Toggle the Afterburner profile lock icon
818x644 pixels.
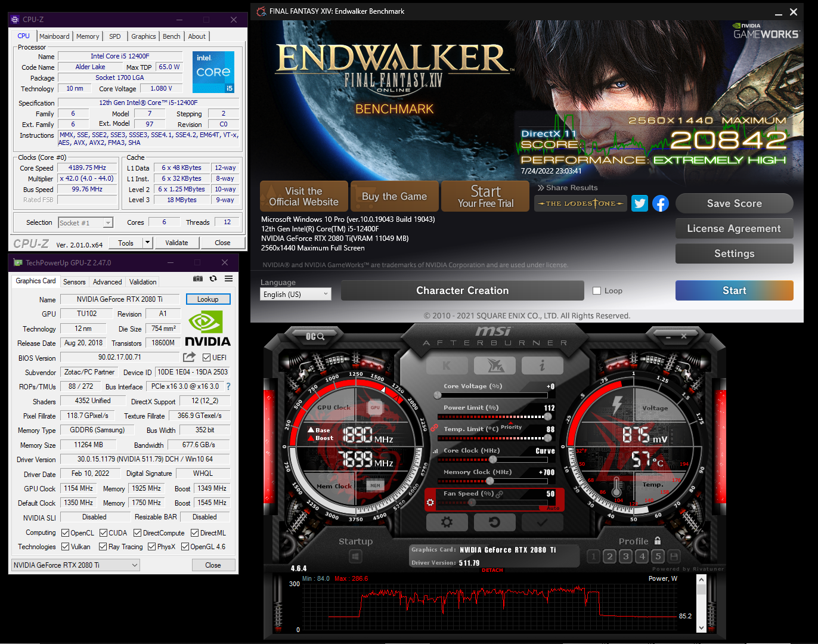click(658, 541)
